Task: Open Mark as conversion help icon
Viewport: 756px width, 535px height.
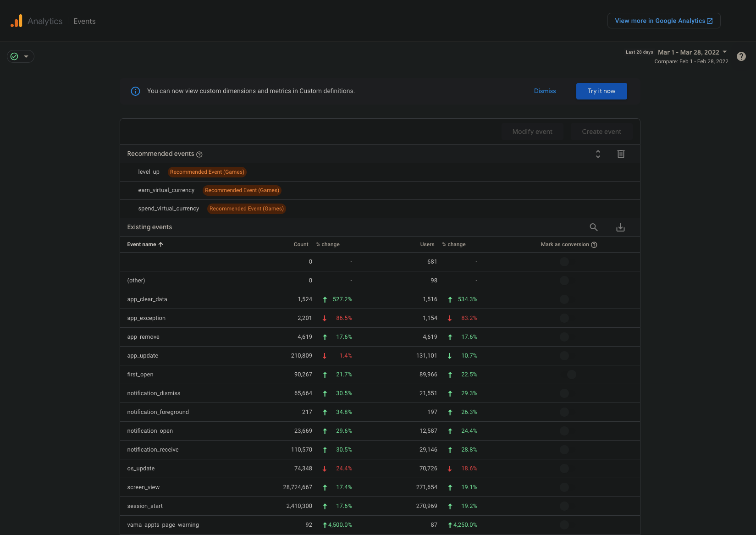Action: tap(594, 245)
